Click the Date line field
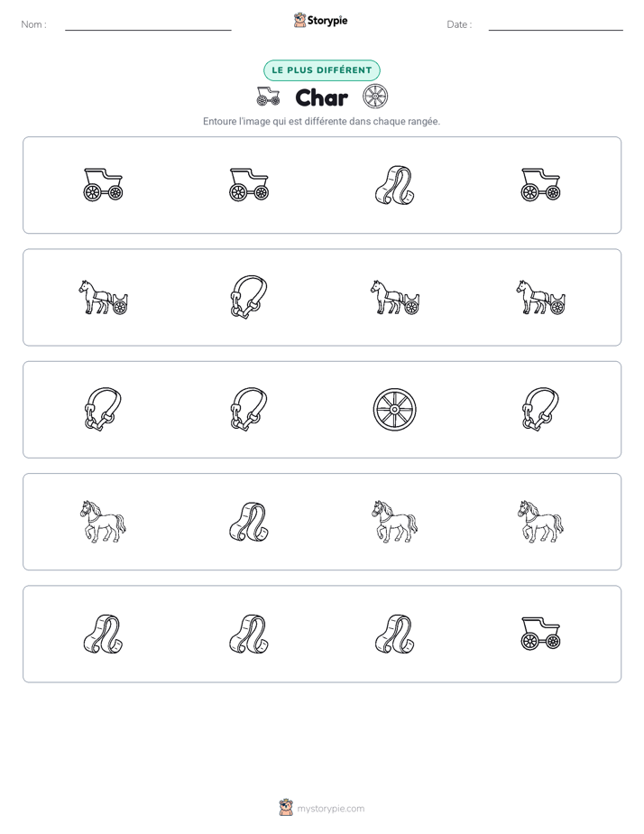Viewport: 644px width, 834px height. point(556,25)
